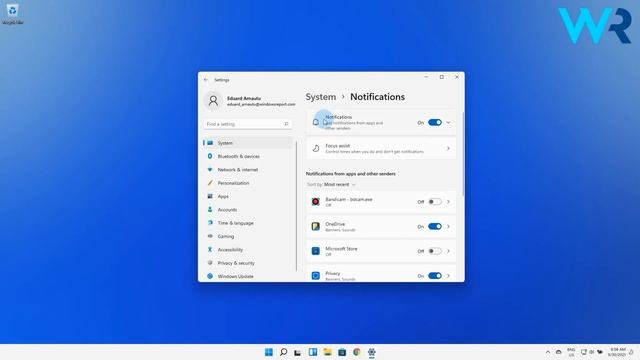Viewport: 640px width, 360px height.
Task: Enable notifications for Bandicam
Action: click(x=435, y=202)
